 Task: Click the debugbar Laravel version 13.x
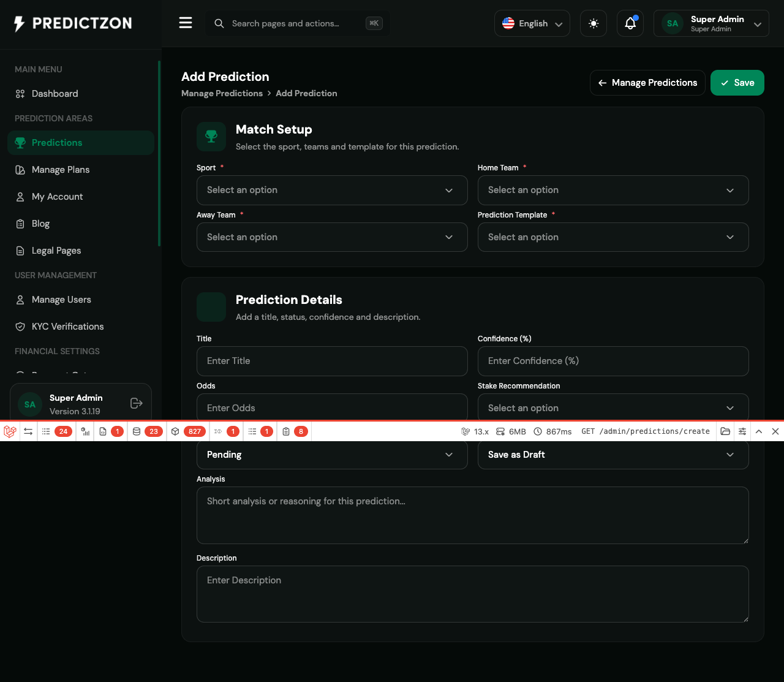[x=475, y=431]
